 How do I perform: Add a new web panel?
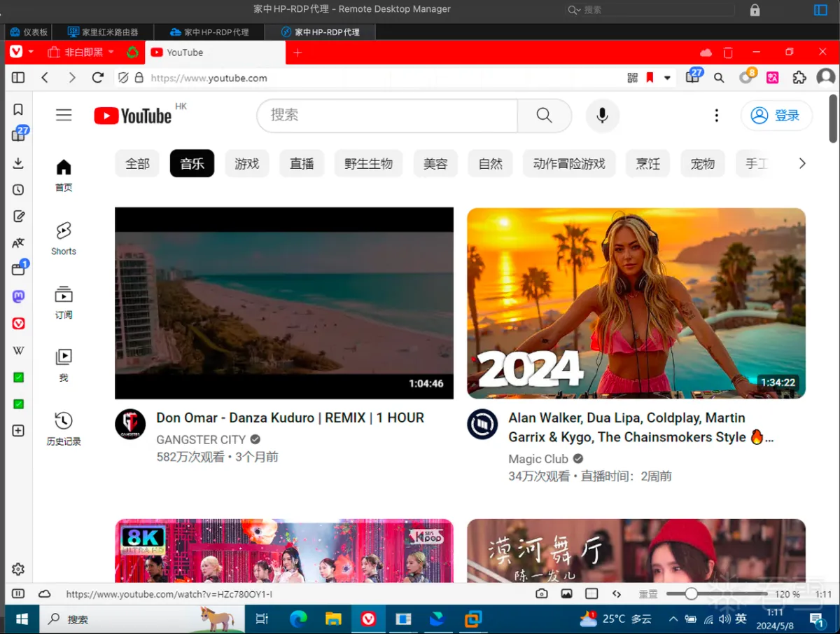coord(18,431)
